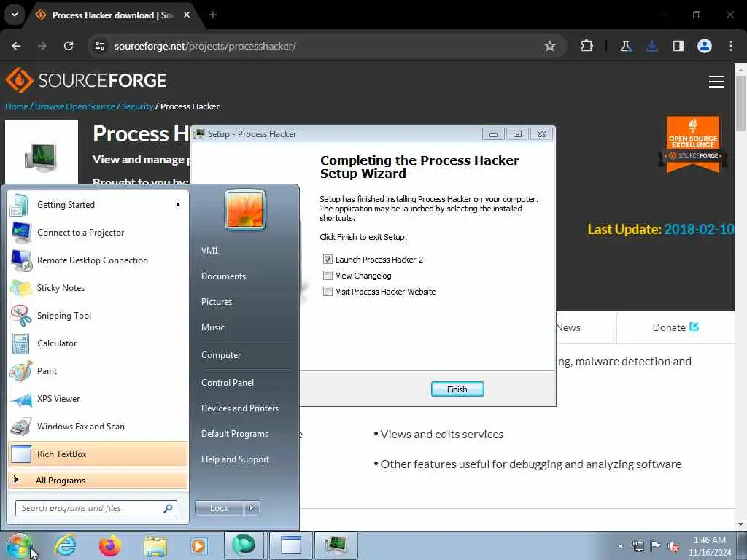
Task: Expand All Programs list
Action: click(98, 481)
